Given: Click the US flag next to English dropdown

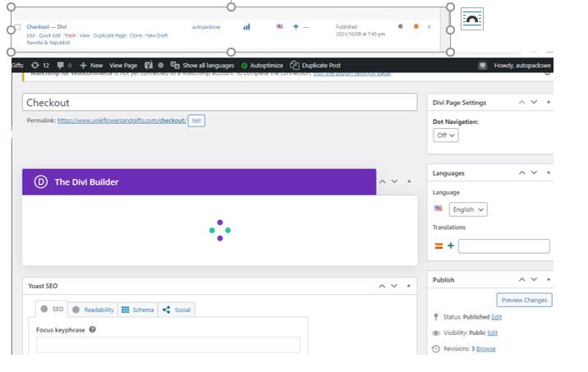Looking at the screenshot, I should (438, 208).
